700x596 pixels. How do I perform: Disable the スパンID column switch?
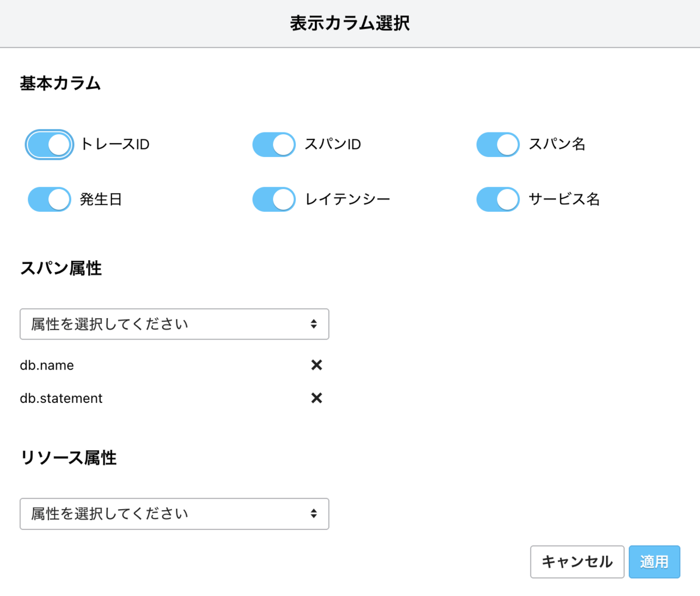tap(274, 145)
